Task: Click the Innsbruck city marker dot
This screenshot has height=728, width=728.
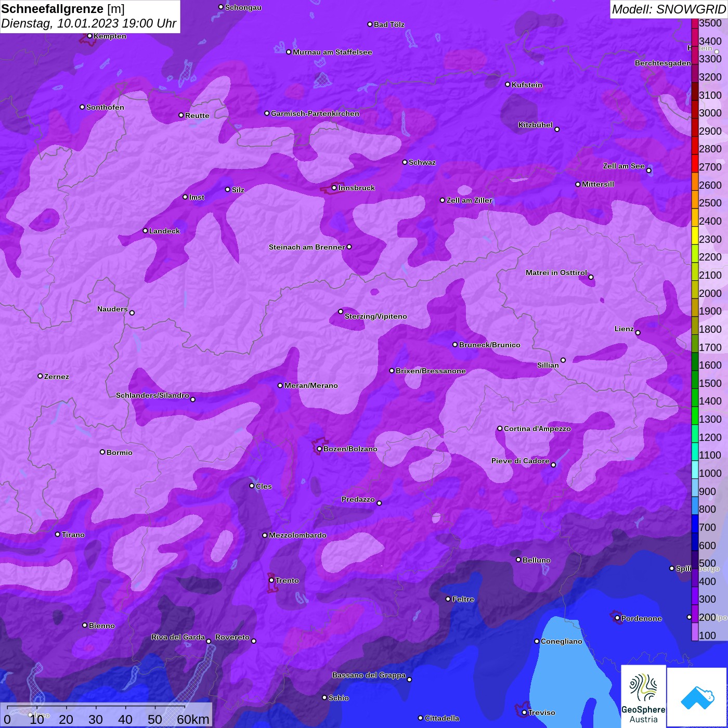Action: coord(334,188)
